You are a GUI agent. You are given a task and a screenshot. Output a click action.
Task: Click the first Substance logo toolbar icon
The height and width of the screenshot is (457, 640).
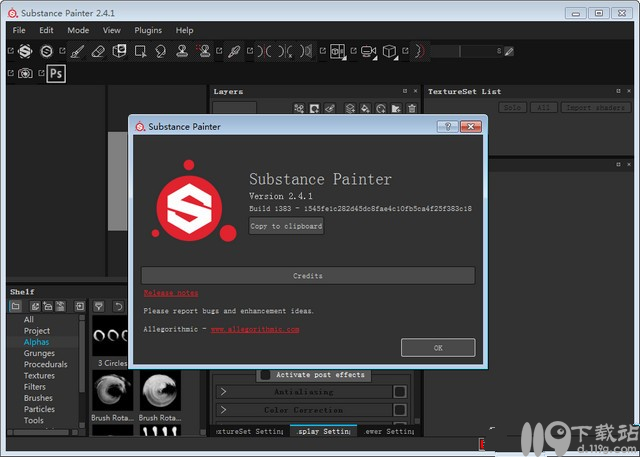coord(25,51)
